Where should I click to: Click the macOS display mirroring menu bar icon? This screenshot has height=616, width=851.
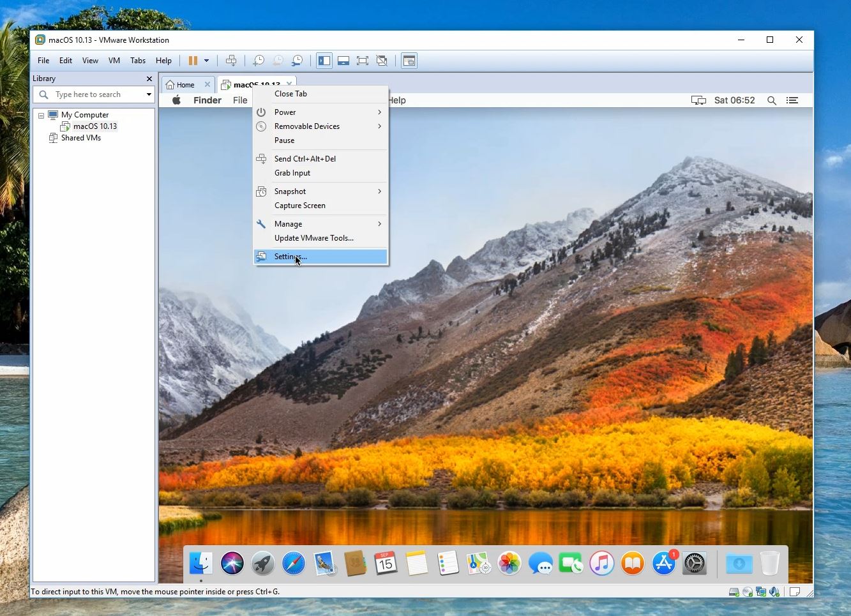[698, 100]
